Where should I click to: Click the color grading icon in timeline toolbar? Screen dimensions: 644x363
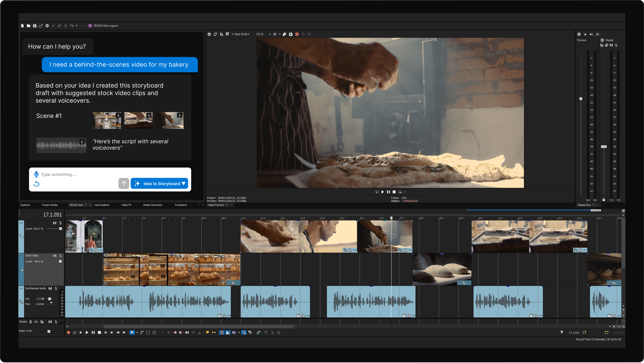(x=258, y=333)
